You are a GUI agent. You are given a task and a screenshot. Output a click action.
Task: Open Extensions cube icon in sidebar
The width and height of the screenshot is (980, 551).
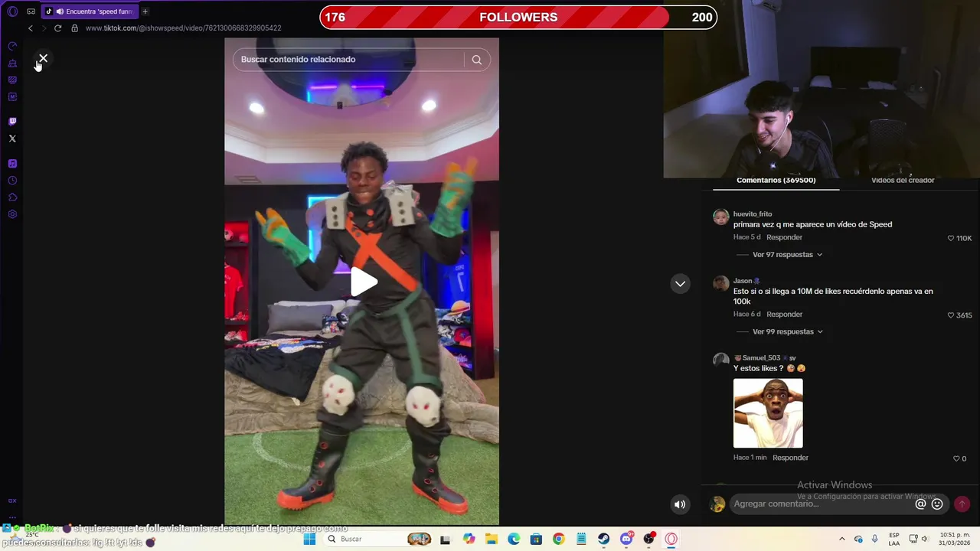point(12,197)
